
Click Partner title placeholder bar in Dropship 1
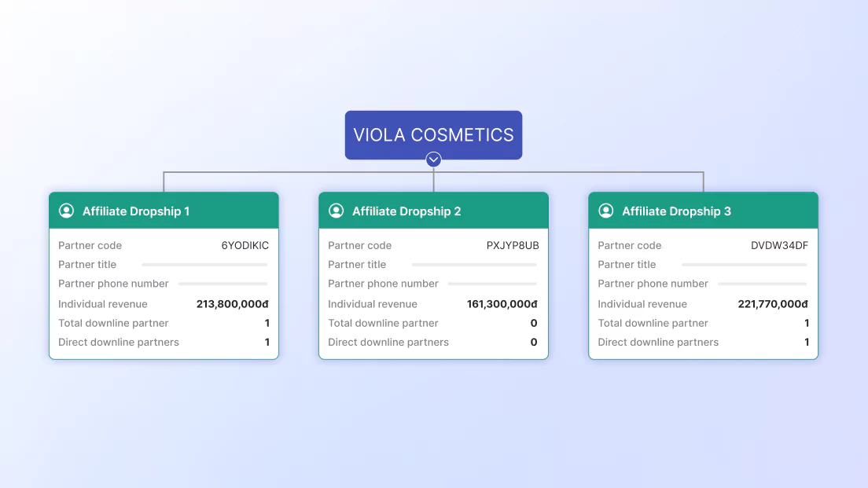click(204, 265)
